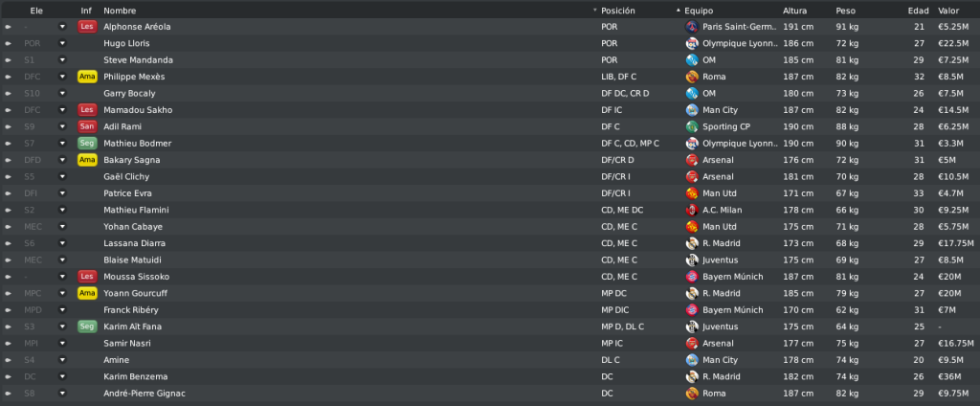This screenshot has height=406, width=980.
Task: Open the selection dropdown for Karim Benzema
Action: (x=62, y=376)
